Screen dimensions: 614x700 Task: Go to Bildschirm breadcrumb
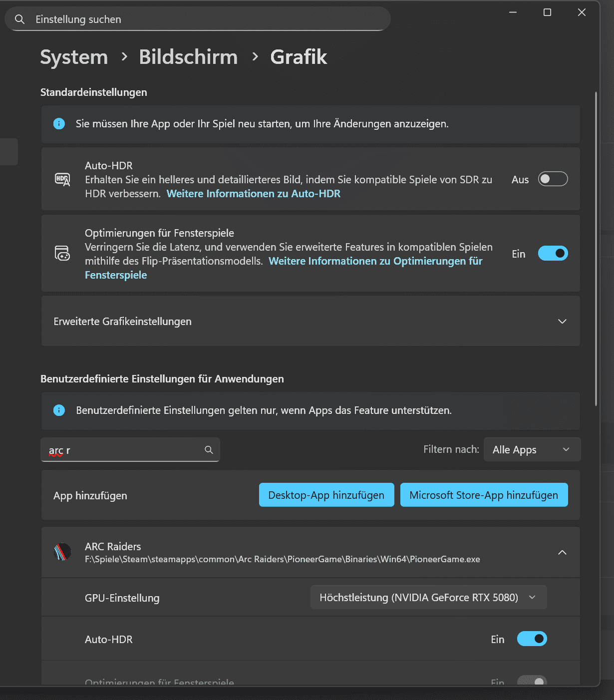pos(188,57)
